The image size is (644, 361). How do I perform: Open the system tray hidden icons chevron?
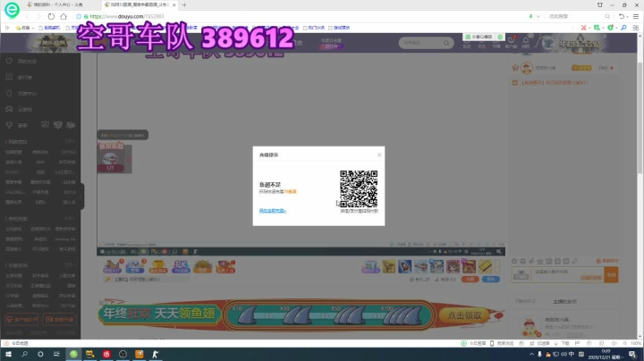[531, 354]
